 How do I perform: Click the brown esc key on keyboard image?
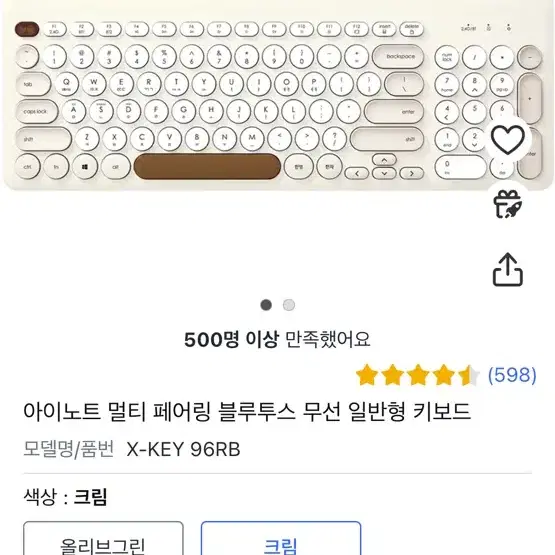point(27,29)
